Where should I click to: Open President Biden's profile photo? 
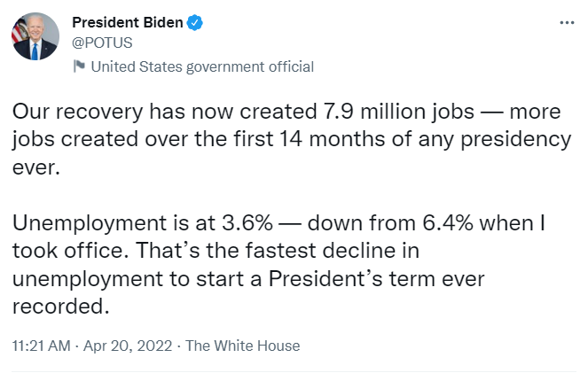(x=35, y=36)
